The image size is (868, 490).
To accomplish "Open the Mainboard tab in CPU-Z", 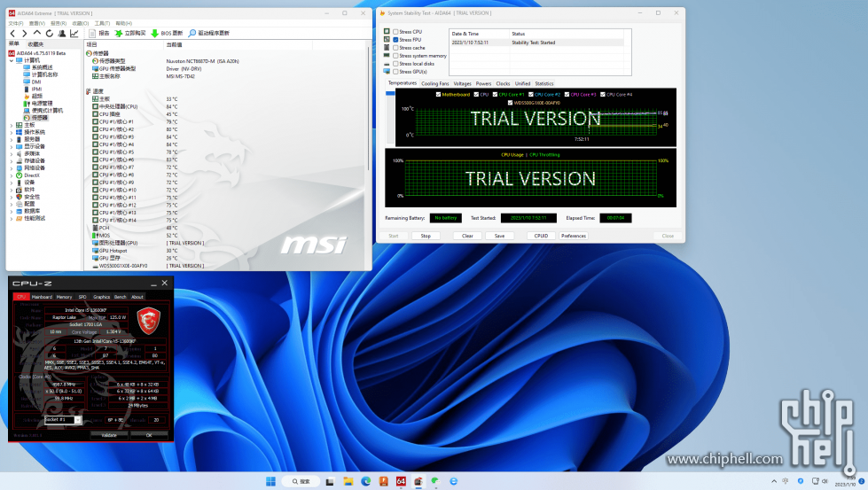I will [42, 297].
